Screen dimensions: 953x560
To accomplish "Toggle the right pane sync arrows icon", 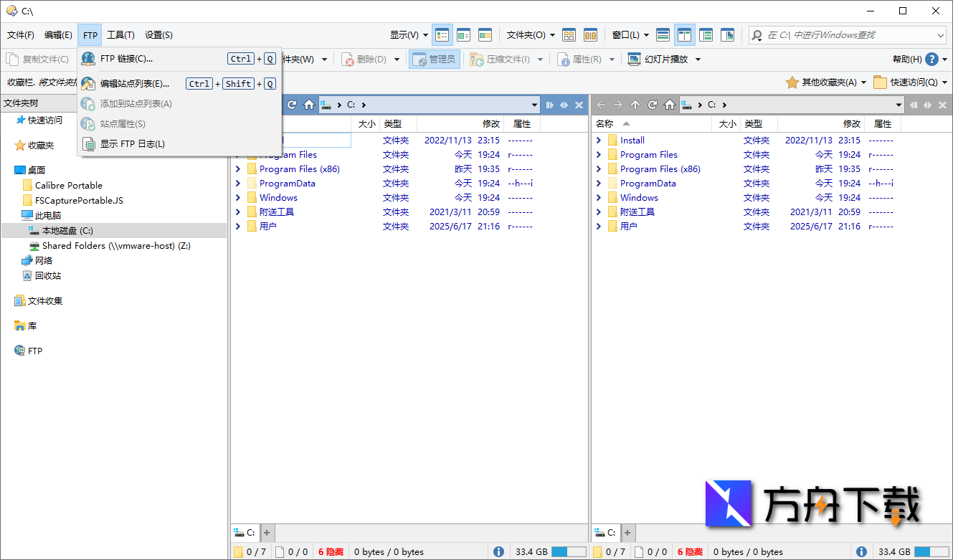I will (926, 104).
